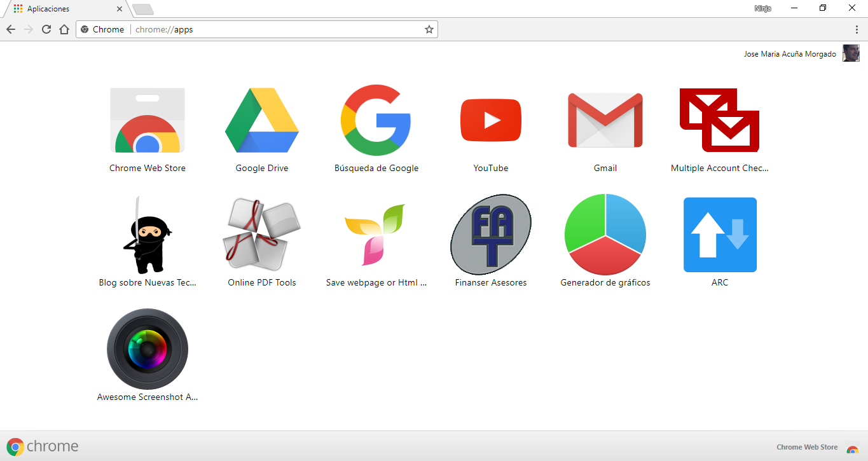Go to the home page button
The height and width of the screenshot is (461, 868).
[x=64, y=29]
